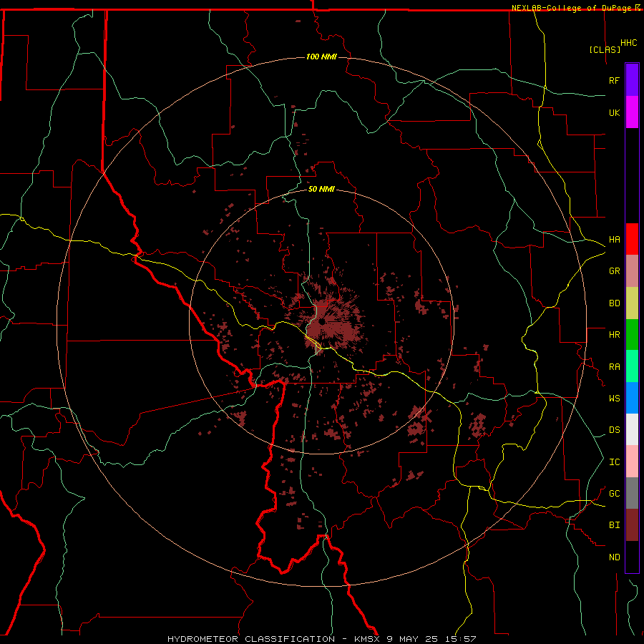This screenshot has height=644, width=644.
Task: Click the 100 NMI range ring label
Action: pyautogui.click(x=321, y=57)
